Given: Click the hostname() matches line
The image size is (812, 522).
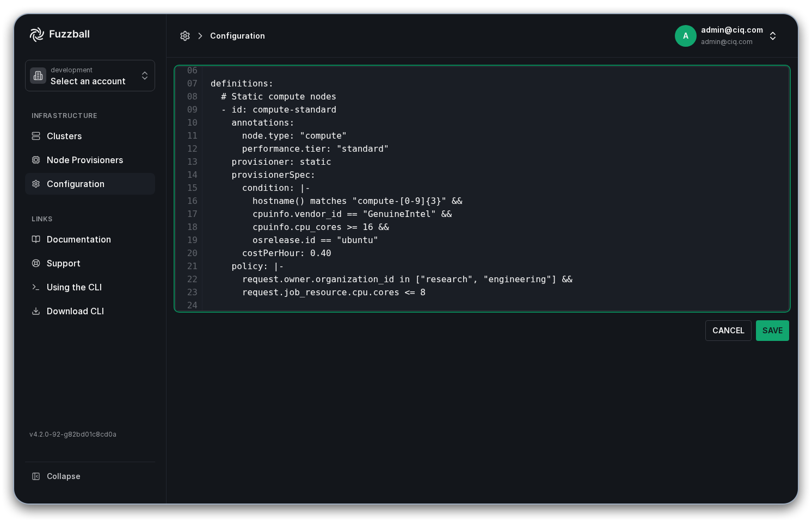Looking at the screenshot, I should point(358,201).
